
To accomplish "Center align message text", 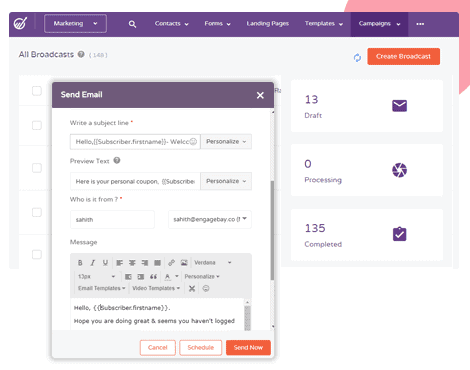I will coord(132,263).
